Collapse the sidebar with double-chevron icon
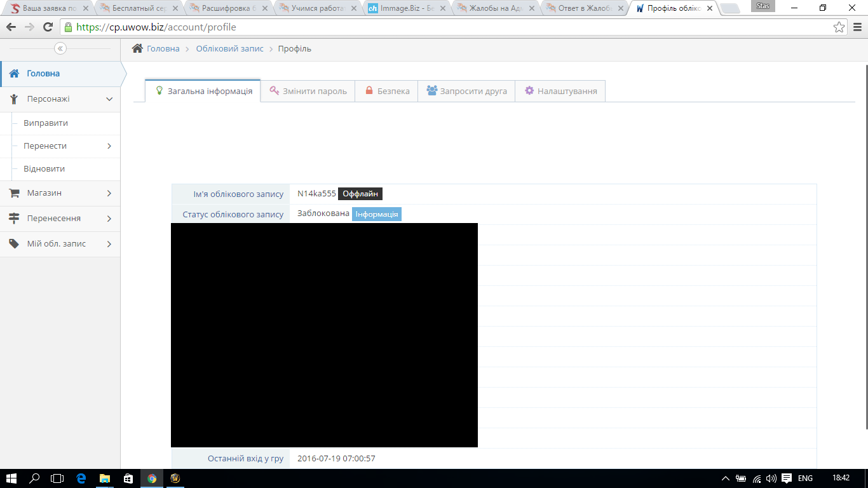Image resolution: width=868 pixels, height=488 pixels. tap(60, 48)
